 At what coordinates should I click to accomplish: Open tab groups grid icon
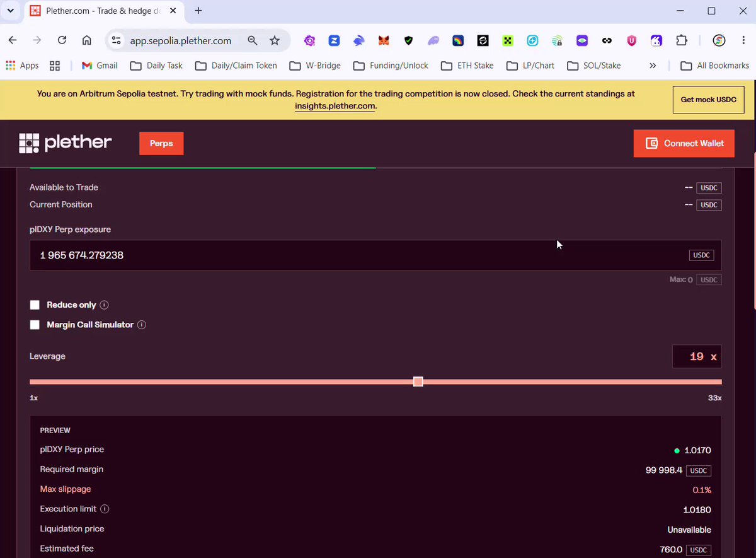[x=55, y=66]
